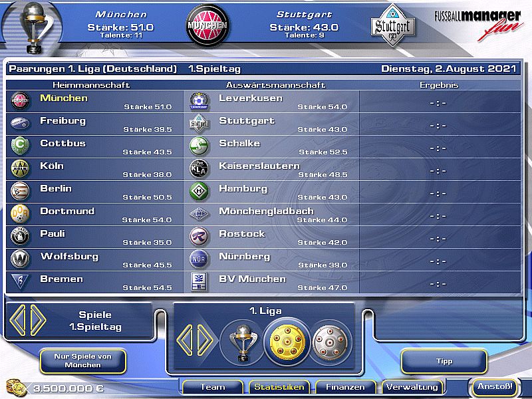Select the cup trophy competition icon
532x399 pixels.
click(x=242, y=342)
